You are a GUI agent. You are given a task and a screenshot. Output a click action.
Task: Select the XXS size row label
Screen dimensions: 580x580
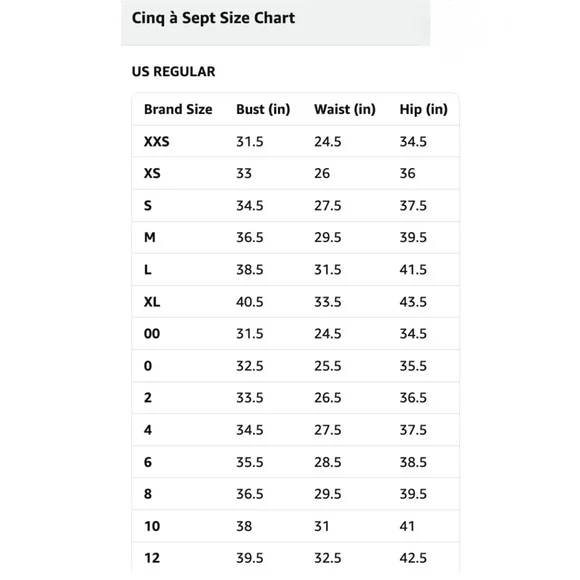point(156,142)
